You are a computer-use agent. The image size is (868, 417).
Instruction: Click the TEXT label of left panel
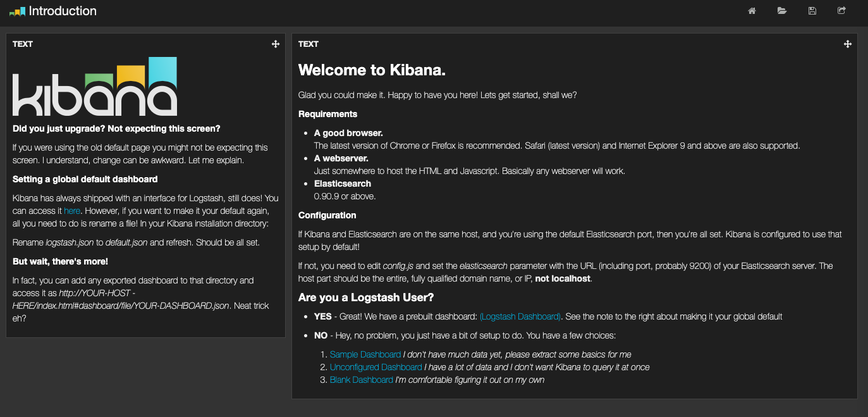23,44
